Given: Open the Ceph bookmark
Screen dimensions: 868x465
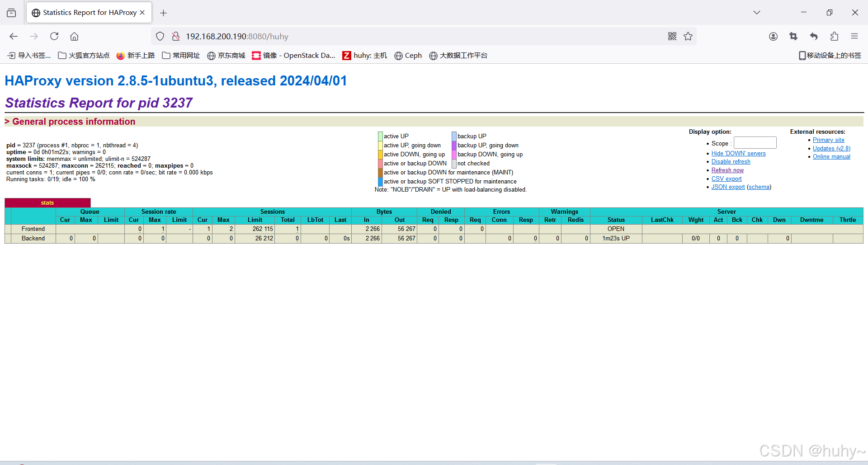Looking at the screenshot, I should [408, 55].
